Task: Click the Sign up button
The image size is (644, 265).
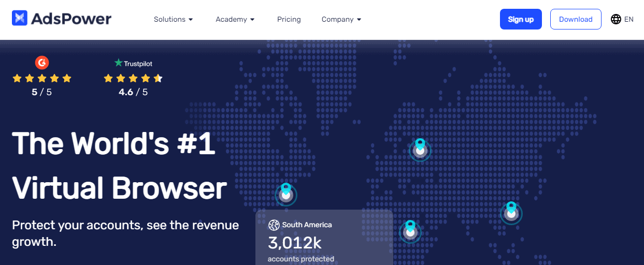Action: tap(521, 19)
